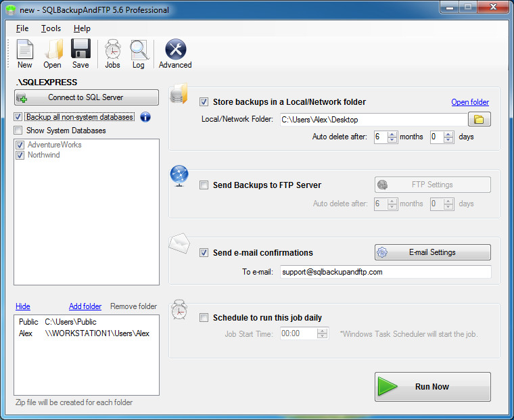The width and height of the screenshot is (514, 420).
Task: Select the Alex \\WORKSTATION1\Users\Alex folder row
Action: tap(87, 333)
